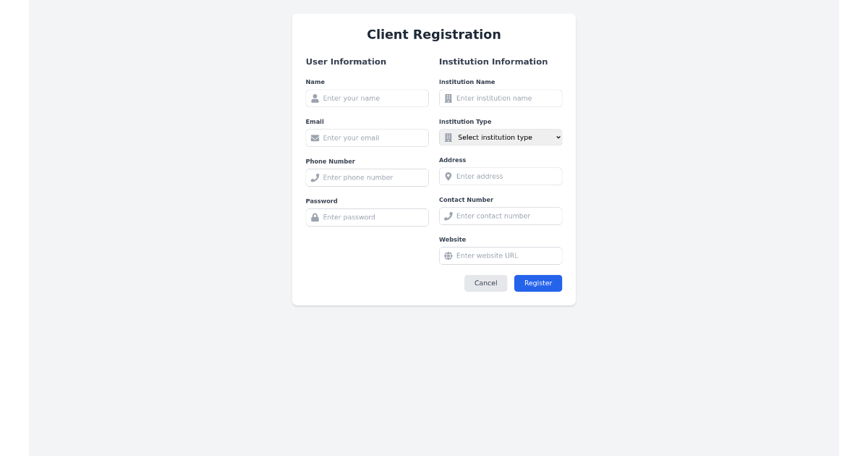Click the person icon in Name field

point(315,98)
